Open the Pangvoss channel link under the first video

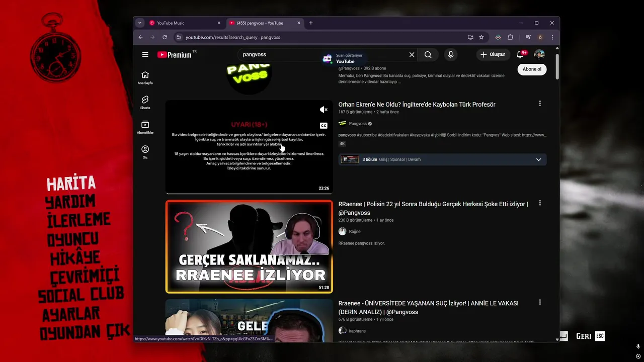[x=358, y=124]
